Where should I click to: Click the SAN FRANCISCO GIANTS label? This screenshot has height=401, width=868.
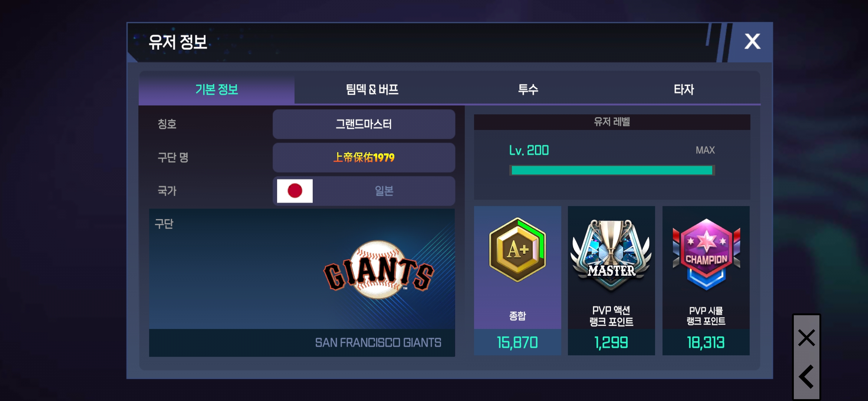pyautogui.click(x=378, y=342)
